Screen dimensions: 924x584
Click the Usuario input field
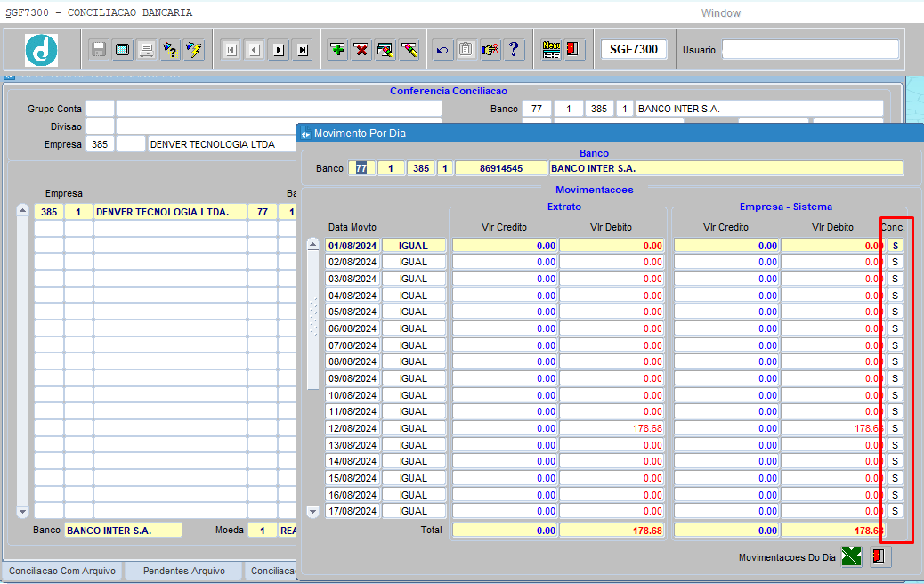coord(811,50)
